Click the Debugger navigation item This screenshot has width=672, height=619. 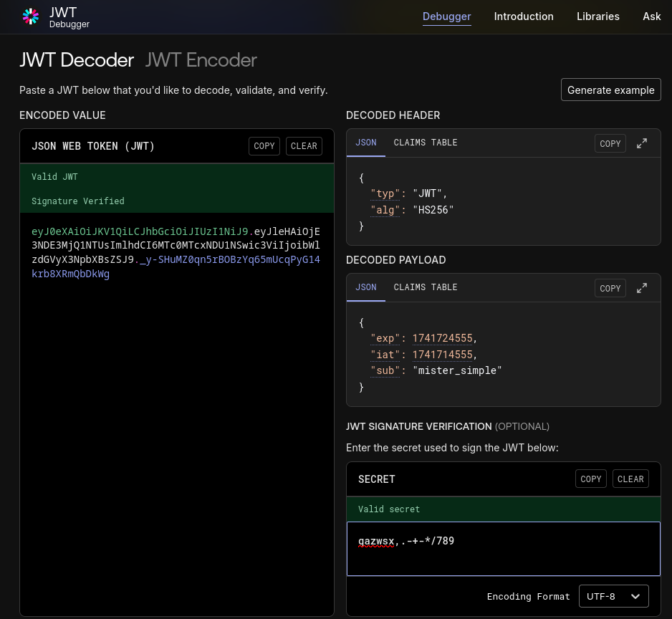pos(446,16)
